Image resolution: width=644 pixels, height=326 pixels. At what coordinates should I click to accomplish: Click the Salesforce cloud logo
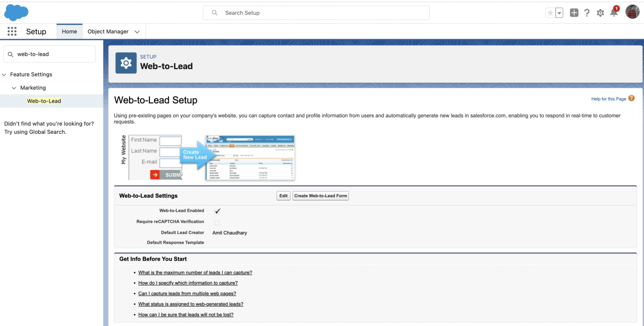point(16,13)
